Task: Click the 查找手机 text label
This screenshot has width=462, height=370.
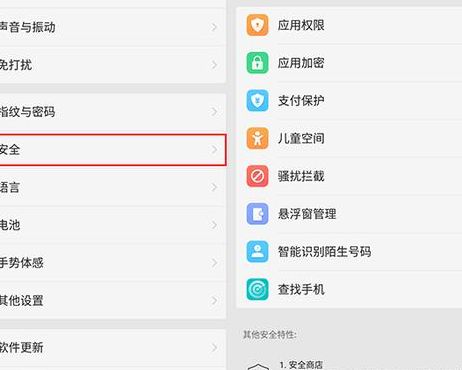Action: [301, 289]
